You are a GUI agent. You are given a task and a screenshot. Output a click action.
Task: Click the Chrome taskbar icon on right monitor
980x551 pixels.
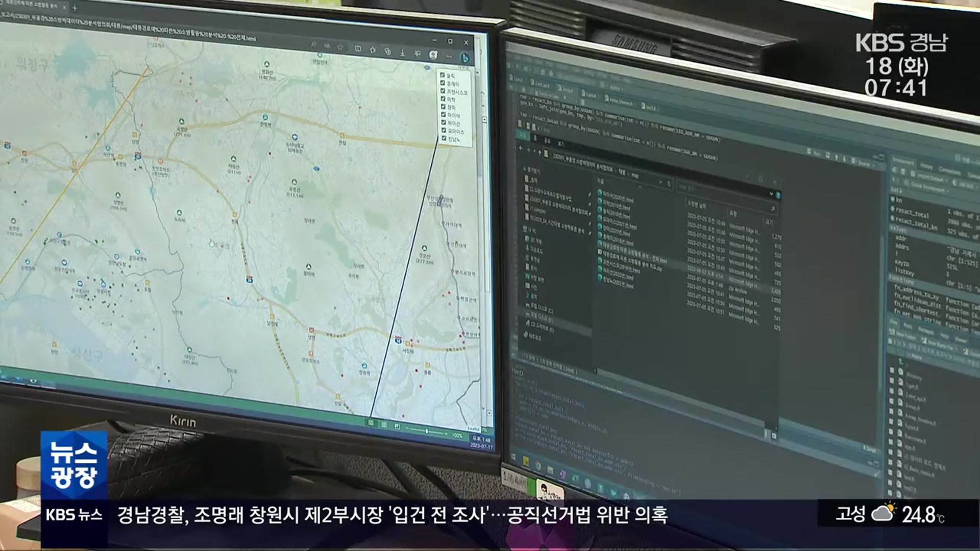537,465
